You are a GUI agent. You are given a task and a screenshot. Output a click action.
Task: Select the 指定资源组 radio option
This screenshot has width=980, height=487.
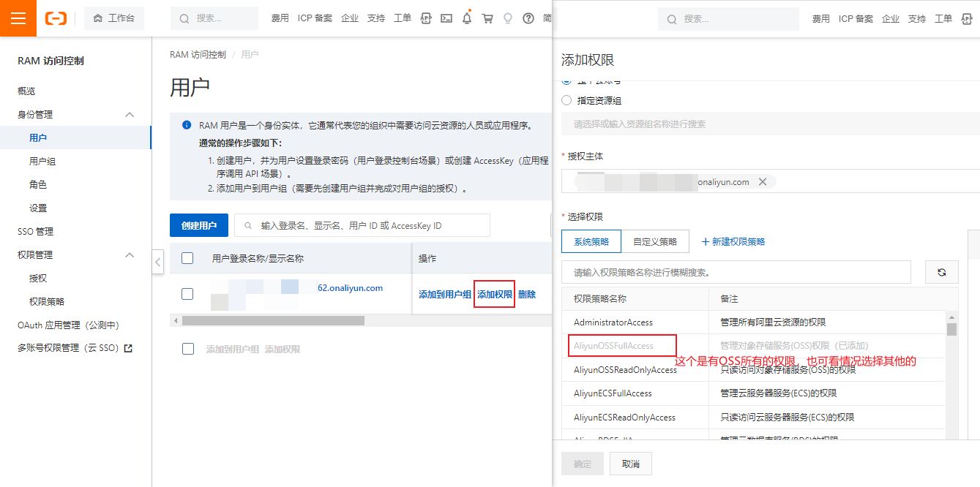[566, 100]
